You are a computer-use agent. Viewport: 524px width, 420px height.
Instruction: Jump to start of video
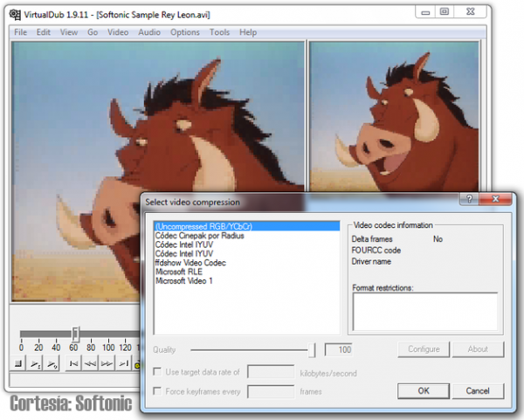(x=73, y=361)
